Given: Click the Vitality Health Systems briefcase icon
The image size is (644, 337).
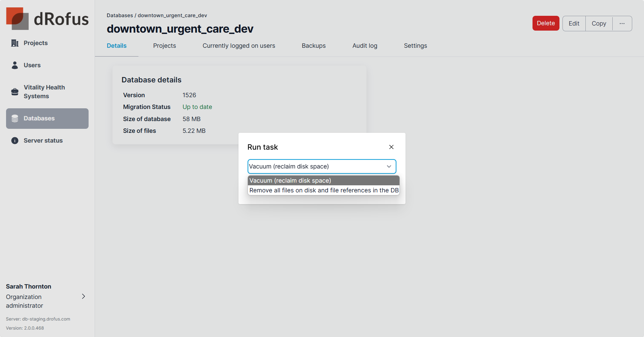Looking at the screenshot, I should [x=15, y=92].
